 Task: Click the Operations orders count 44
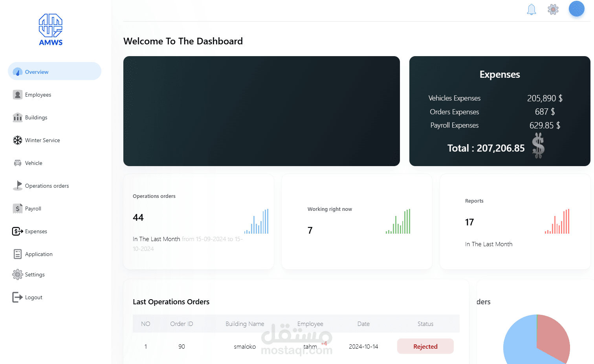point(138,218)
